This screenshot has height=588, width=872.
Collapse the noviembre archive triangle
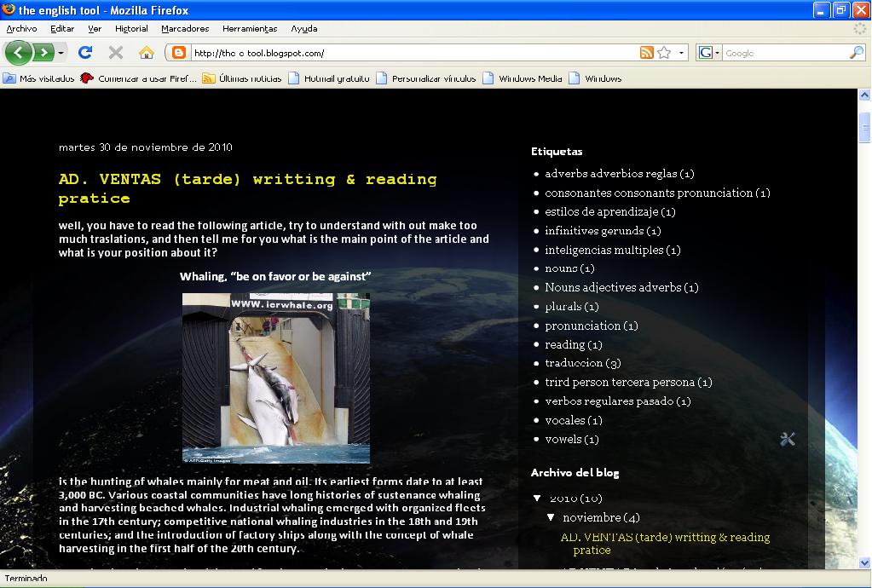pos(551,517)
